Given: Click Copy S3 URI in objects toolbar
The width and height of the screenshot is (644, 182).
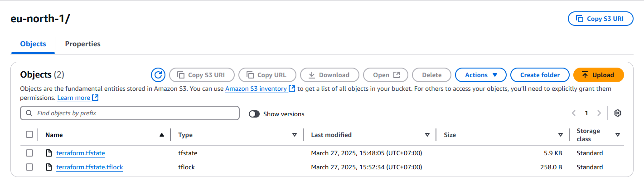Looking at the screenshot, I should [x=202, y=75].
